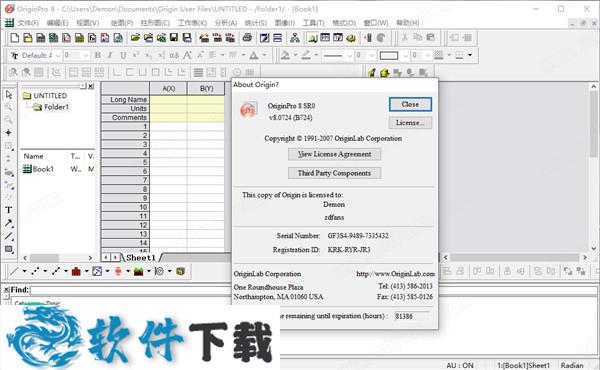
Task: Toggle Subscript formatting
Action: click(149, 55)
